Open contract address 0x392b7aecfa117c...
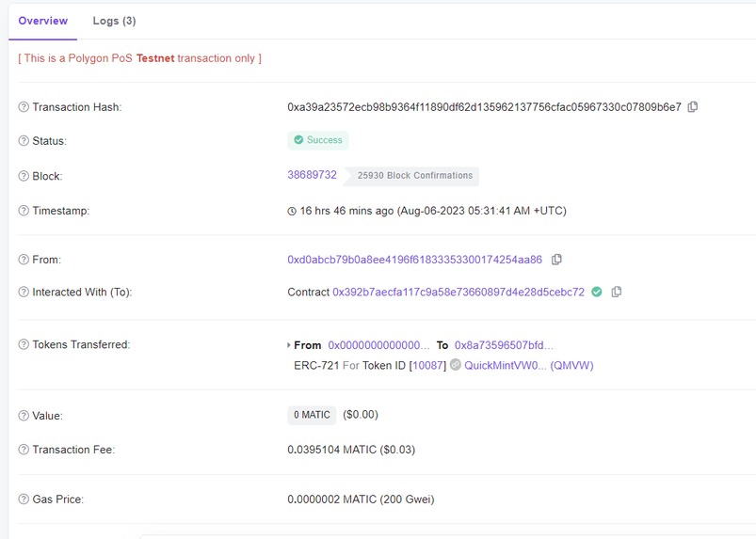This screenshot has height=539, width=756. [x=458, y=292]
